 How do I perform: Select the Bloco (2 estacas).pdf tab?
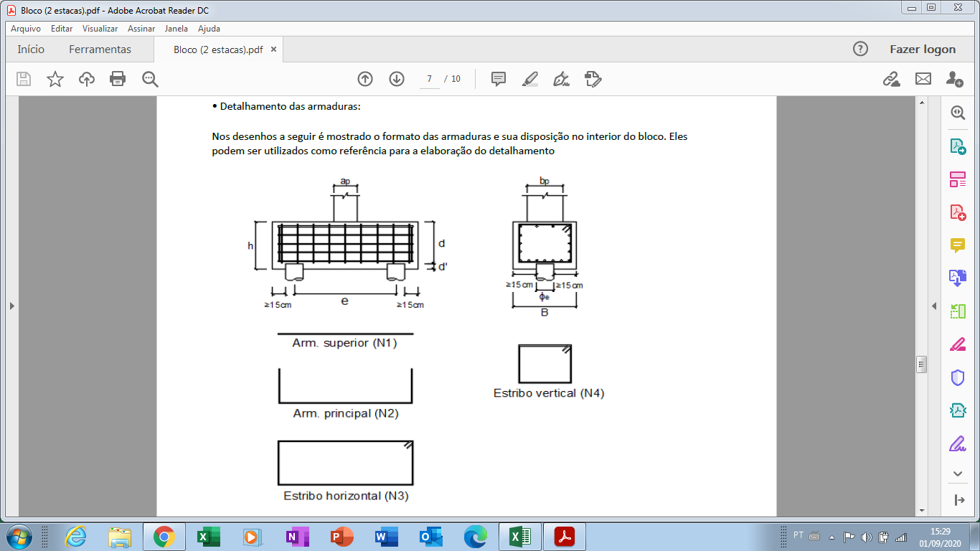coord(218,50)
